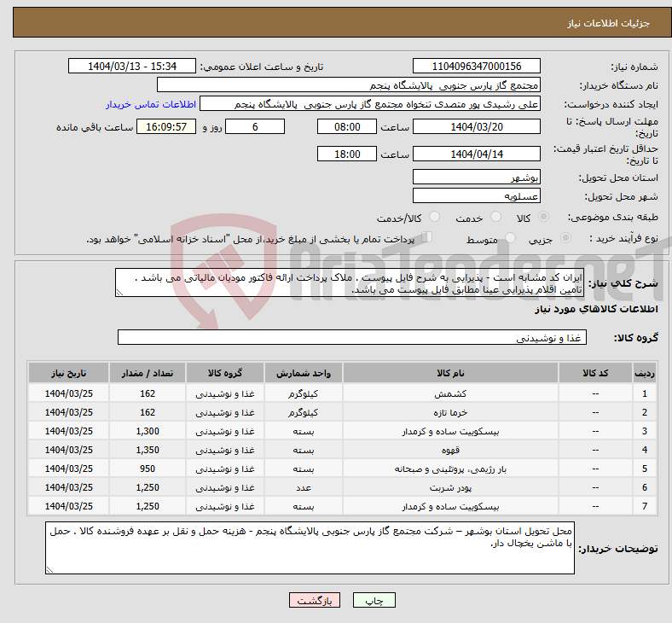Click the ردیف column header
Viewport: 672px width, 623px height.
point(644,373)
